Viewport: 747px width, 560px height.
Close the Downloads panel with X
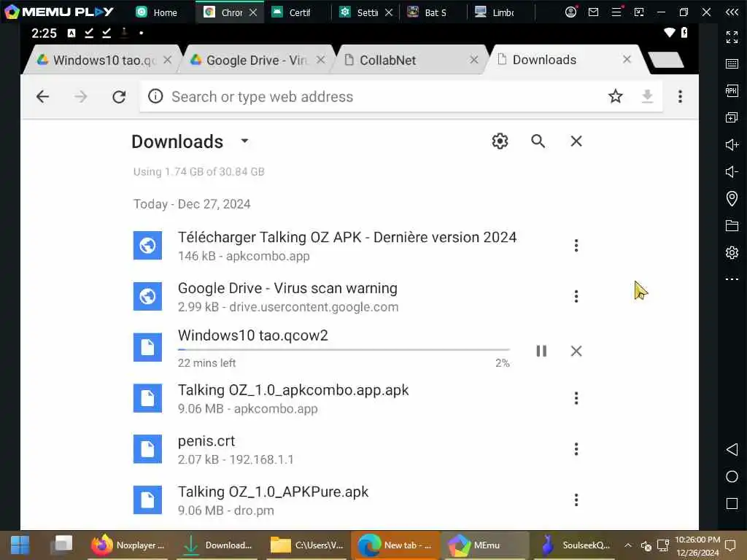[x=576, y=141]
